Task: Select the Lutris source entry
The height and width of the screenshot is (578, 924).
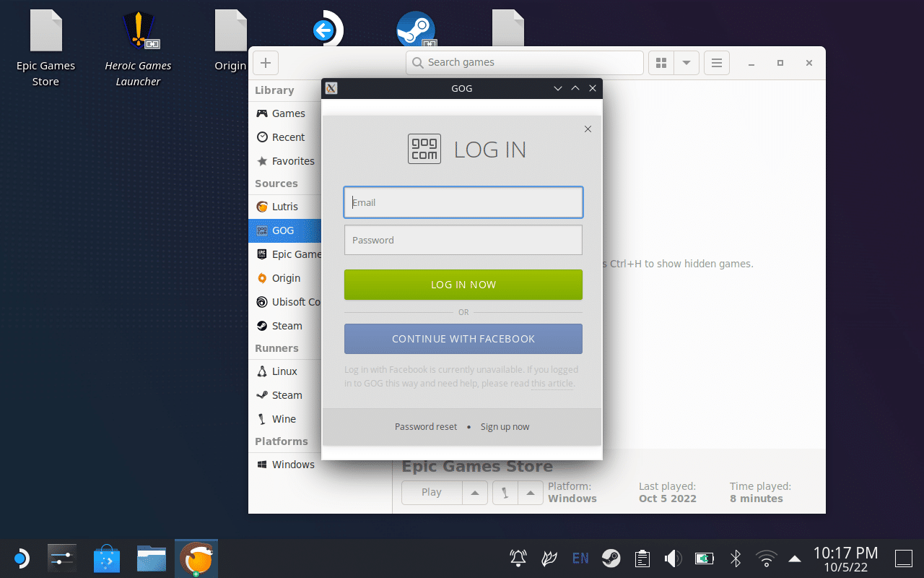Action: point(285,207)
